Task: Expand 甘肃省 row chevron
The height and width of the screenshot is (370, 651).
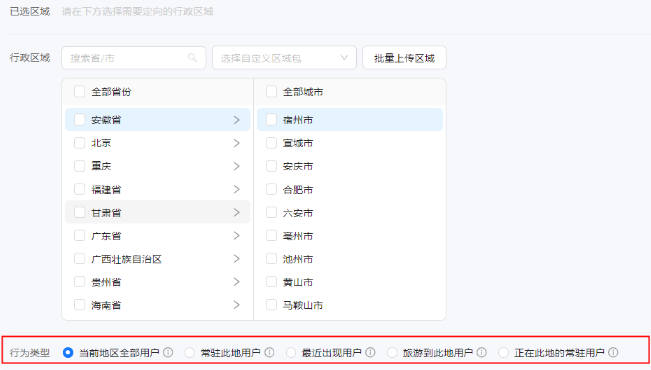Action: 237,212
